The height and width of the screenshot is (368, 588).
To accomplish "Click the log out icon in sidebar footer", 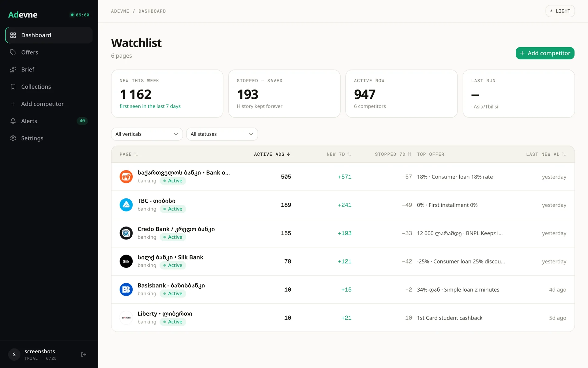I will (84, 355).
